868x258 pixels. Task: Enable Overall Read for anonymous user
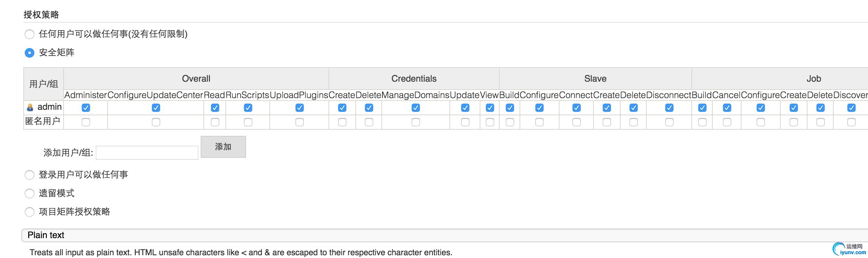(215, 122)
